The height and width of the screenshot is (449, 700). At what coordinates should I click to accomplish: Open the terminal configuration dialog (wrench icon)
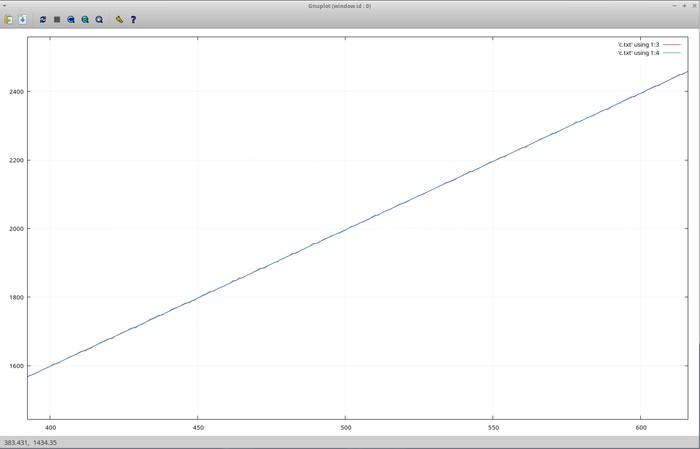[x=119, y=19]
